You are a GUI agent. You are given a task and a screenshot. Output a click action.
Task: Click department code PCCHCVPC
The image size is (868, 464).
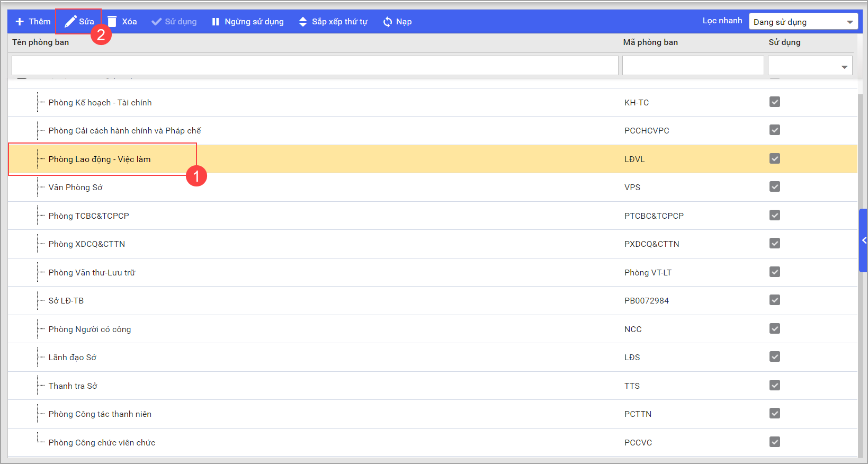[647, 131]
